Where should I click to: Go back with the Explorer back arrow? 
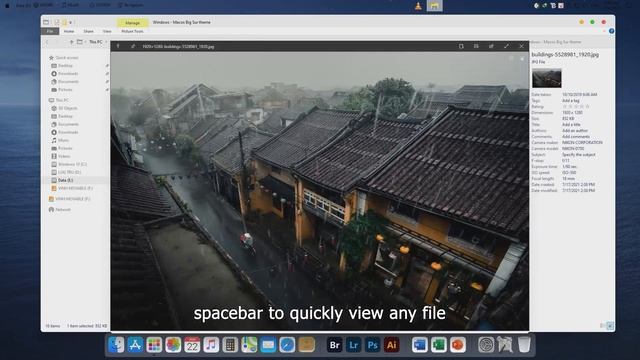point(47,42)
